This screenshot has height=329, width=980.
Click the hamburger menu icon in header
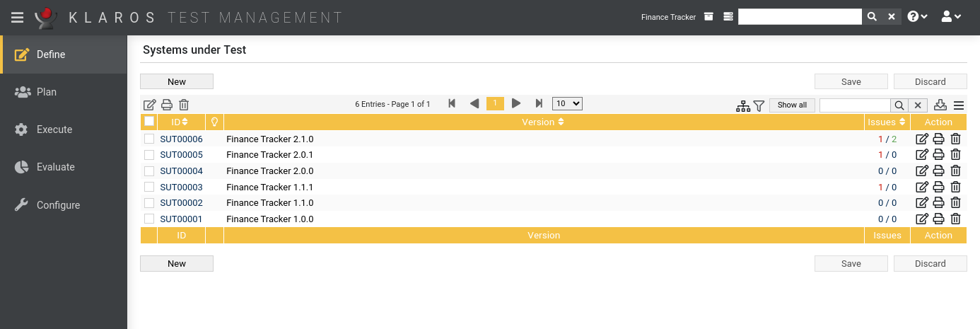(18, 18)
